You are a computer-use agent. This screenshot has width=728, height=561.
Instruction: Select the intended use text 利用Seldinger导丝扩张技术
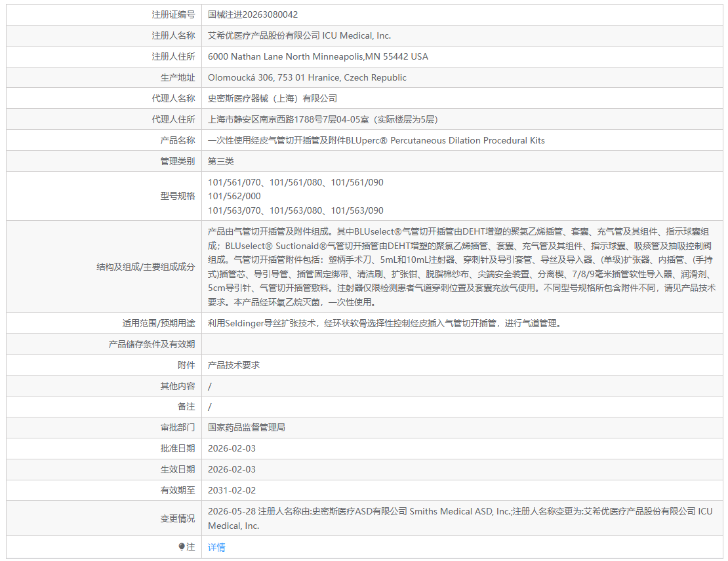click(x=386, y=323)
